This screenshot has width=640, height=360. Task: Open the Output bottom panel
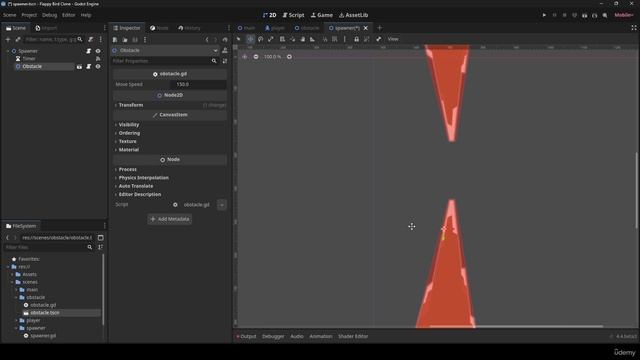(246, 337)
